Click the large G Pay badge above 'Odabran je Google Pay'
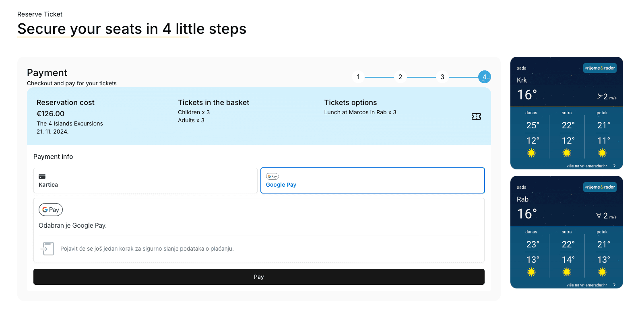The width and height of the screenshot is (644, 315). click(x=50, y=209)
